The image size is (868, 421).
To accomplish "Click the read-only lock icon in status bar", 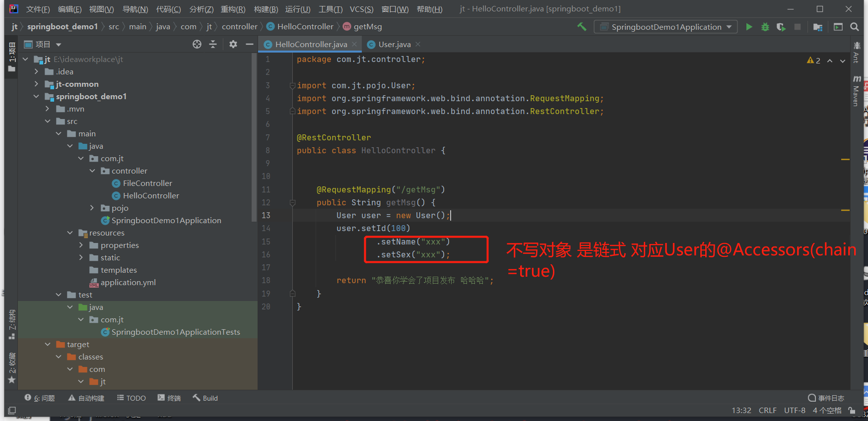I will pyautogui.click(x=852, y=410).
